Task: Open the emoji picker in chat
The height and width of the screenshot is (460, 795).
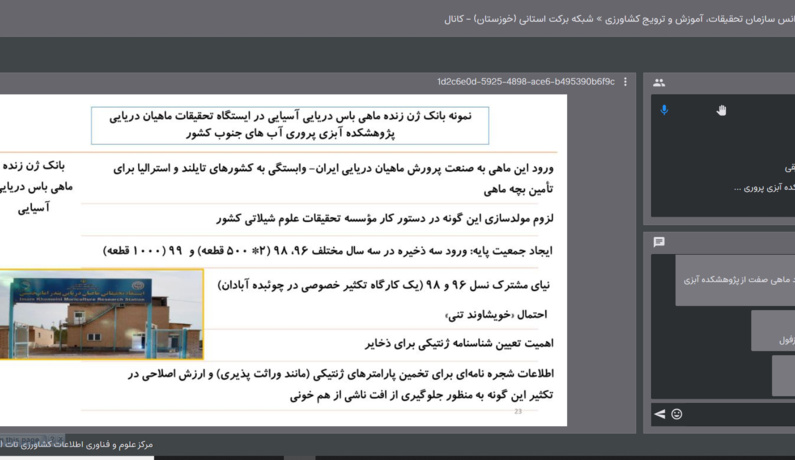Action: (677, 414)
